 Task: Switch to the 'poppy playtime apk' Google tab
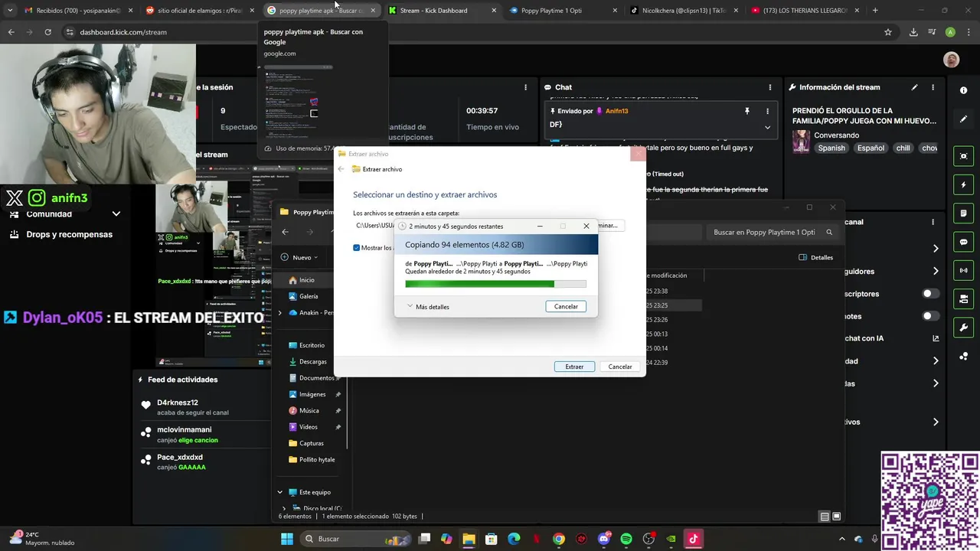(322, 11)
